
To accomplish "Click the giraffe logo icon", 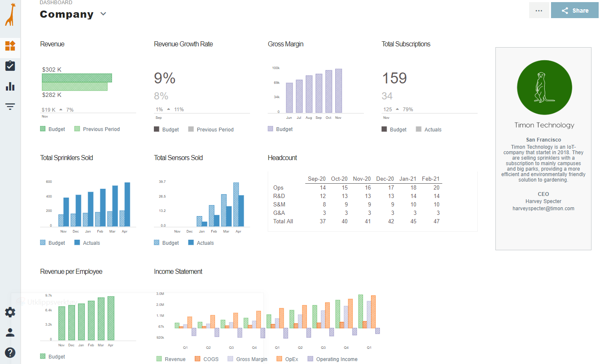I will pos(10,15).
